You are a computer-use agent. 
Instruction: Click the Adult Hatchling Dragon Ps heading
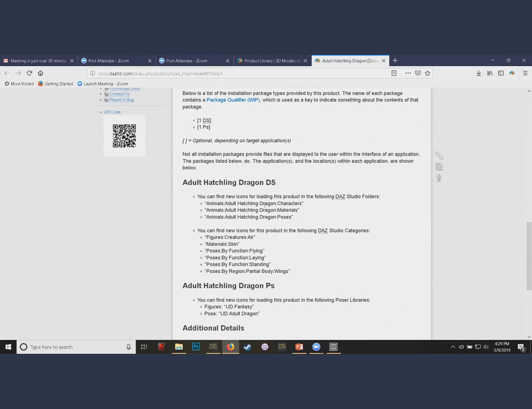[x=228, y=285]
